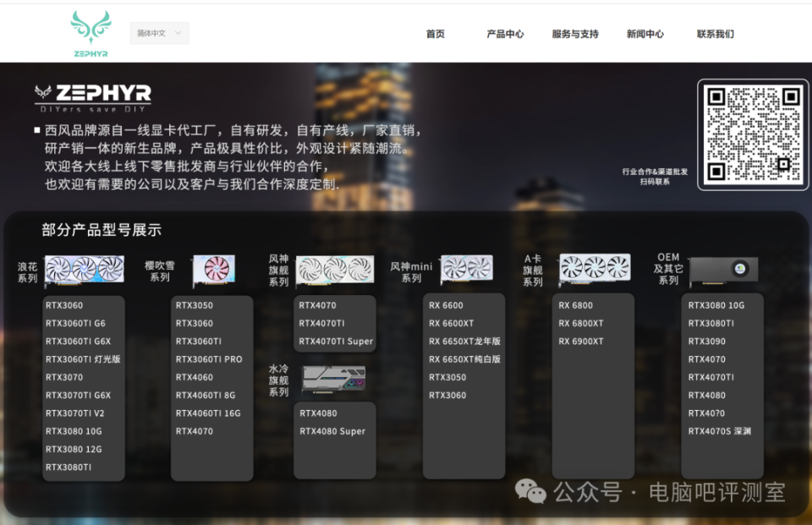Click 联系我们 in the top navigation
Screen dimensions: 812x525
tap(716, 34)
